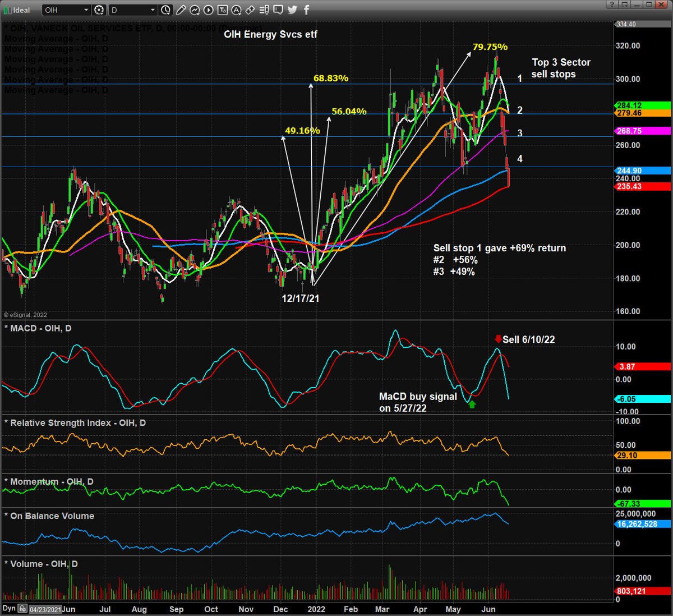Click the red MACD value 3.87
Viewport: 673px width, 616px height.
[643, 366]
